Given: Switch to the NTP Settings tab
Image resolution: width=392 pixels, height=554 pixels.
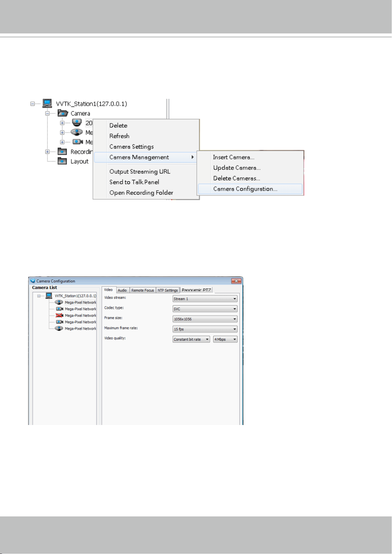Looking at the screenshot, I should click(168, 290).
